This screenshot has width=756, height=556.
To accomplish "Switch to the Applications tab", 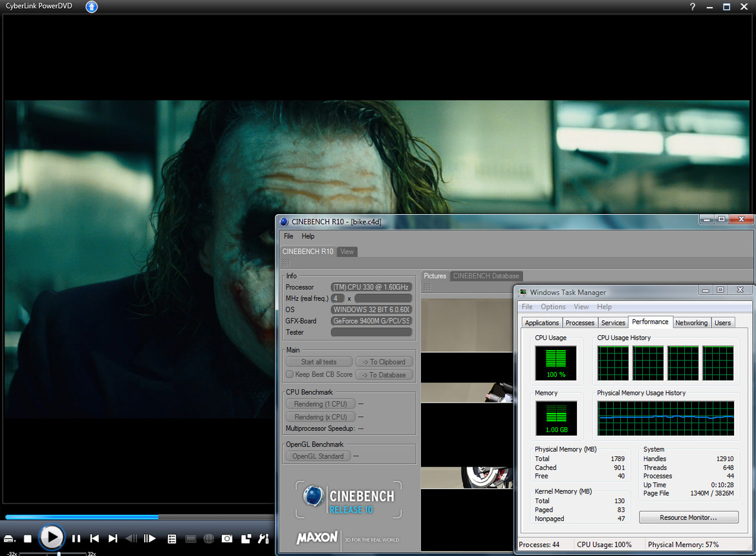I will [542, 323].
